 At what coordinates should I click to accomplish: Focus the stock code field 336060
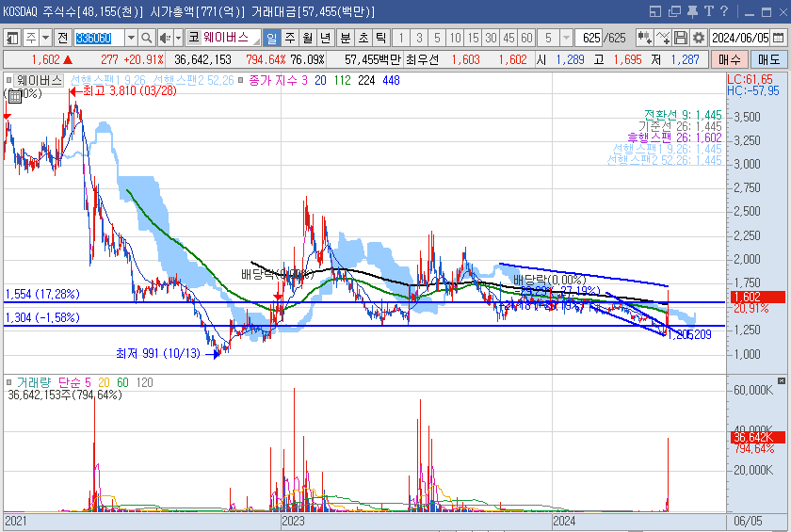point(100,38)
